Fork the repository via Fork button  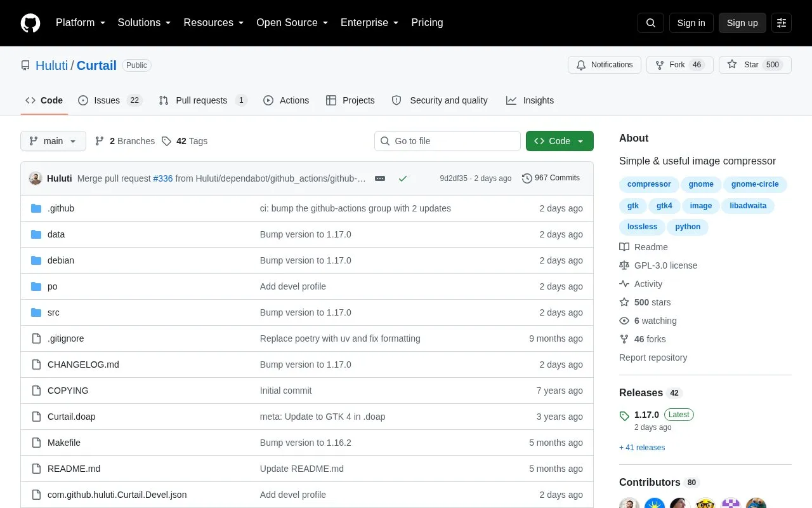tap(680, 65)
